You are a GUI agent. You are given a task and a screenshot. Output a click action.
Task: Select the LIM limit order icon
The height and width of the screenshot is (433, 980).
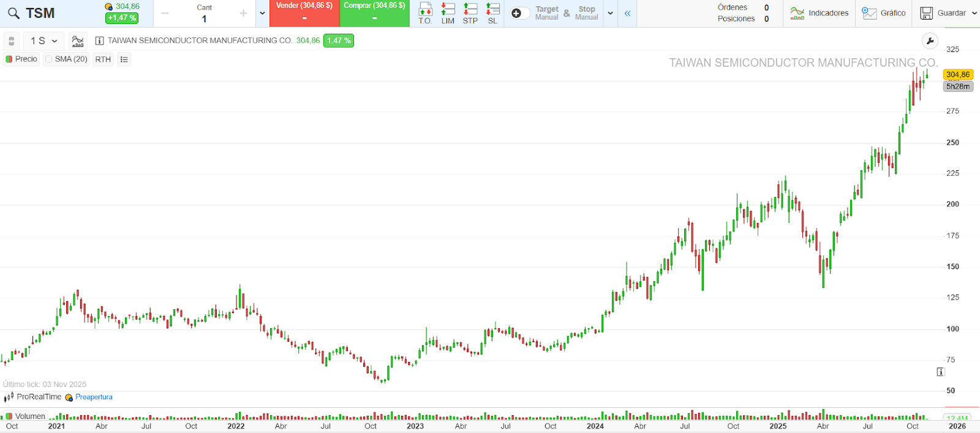tap(448, 13)
